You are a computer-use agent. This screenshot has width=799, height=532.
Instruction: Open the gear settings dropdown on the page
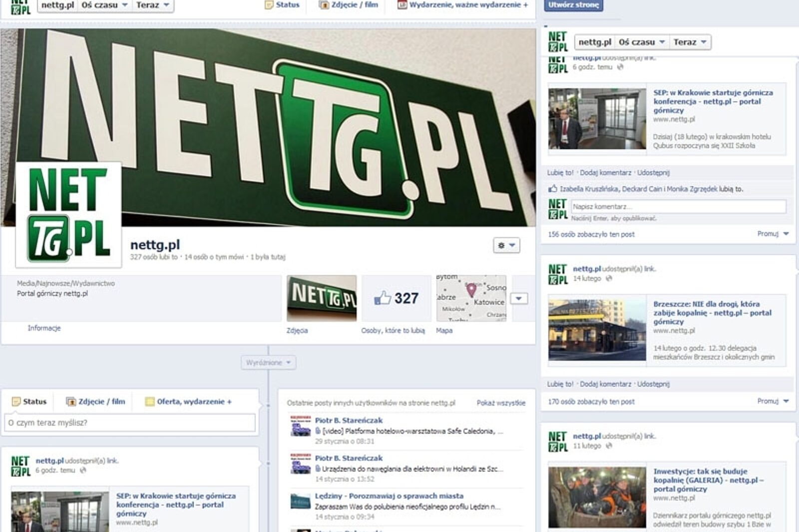(506, 245)
